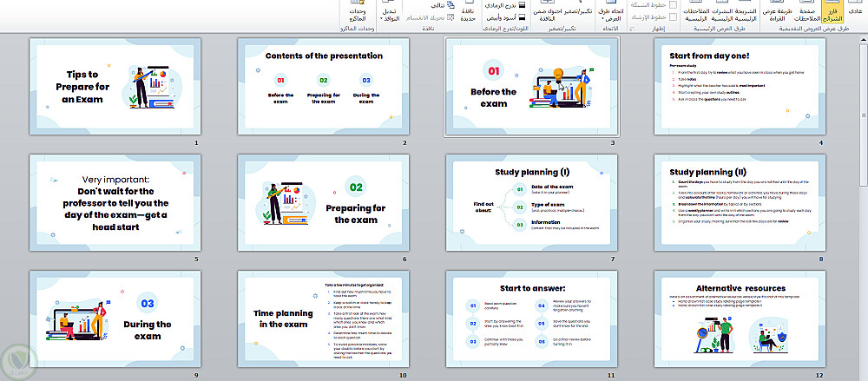The height and width of the screenshot is (381, 868).
Task: Expand Switch Windows dropdown (تبديل النوافذ)
Action: coord(389,12)
